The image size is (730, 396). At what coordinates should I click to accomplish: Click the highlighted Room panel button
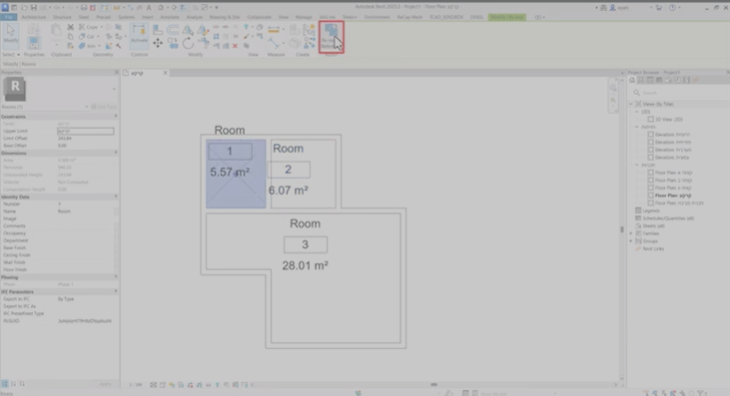pyautogui.click(x=331, y=37)
